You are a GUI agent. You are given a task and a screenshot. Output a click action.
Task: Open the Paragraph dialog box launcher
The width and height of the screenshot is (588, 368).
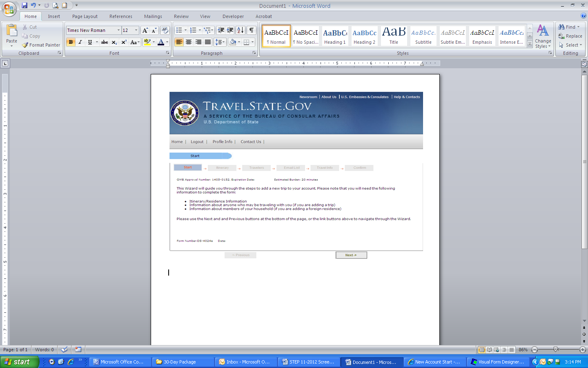coord(254,53)
